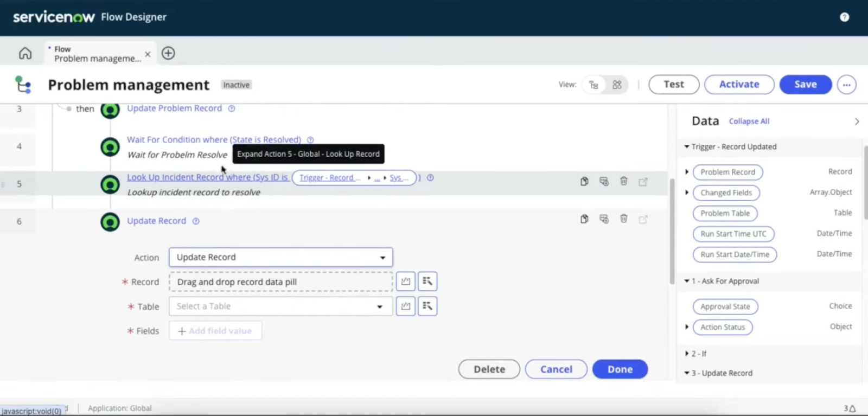Add a new tab with plus icon
Screen dimensions: 868x416
click(168, 53)
